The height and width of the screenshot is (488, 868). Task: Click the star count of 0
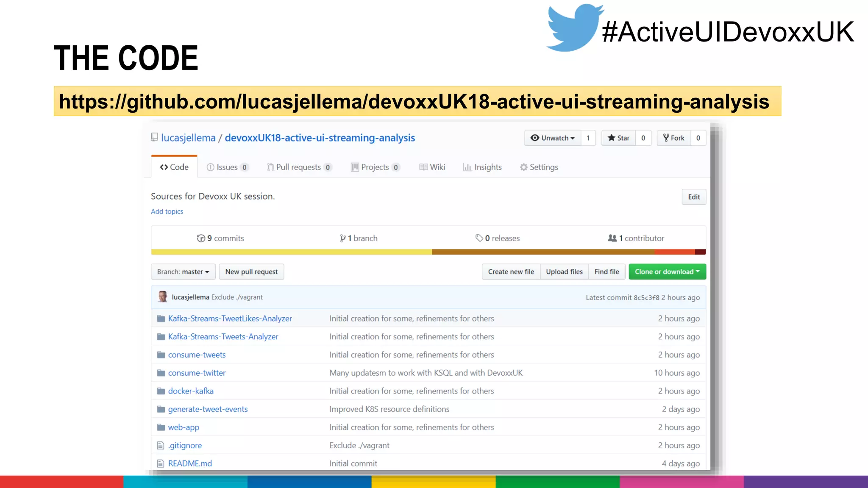pos(643,138)
